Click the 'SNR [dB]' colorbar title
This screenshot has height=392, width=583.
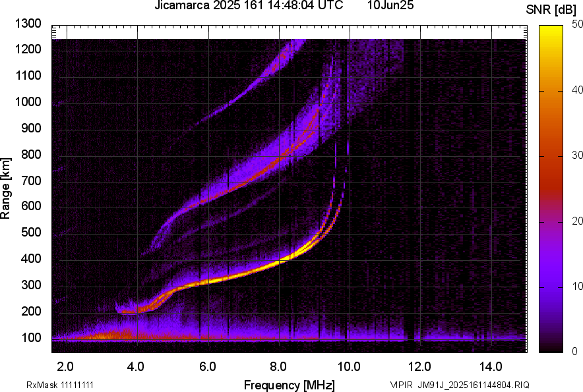(x=551, y=10)
